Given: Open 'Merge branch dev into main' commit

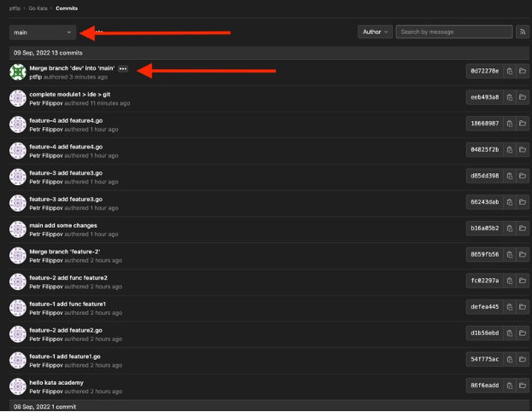Looking at the screenshot, I should pos(72,67).
